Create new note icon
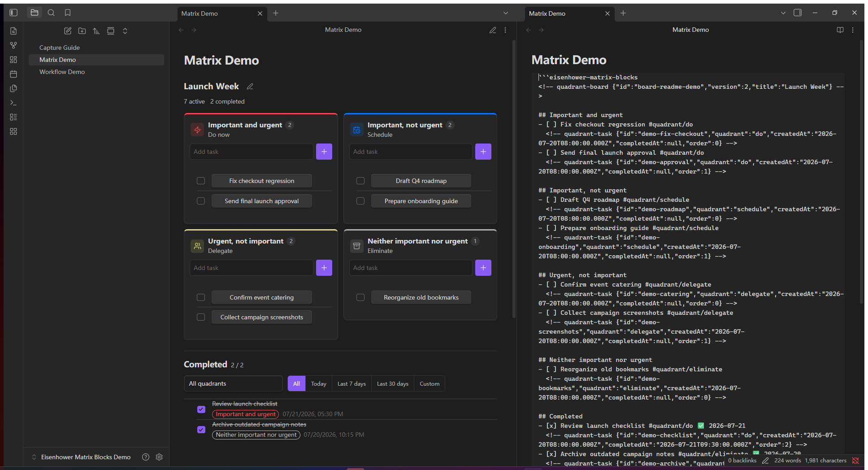Image resolution: width=868 pixels, height=470 pixels. pos(68,31)
